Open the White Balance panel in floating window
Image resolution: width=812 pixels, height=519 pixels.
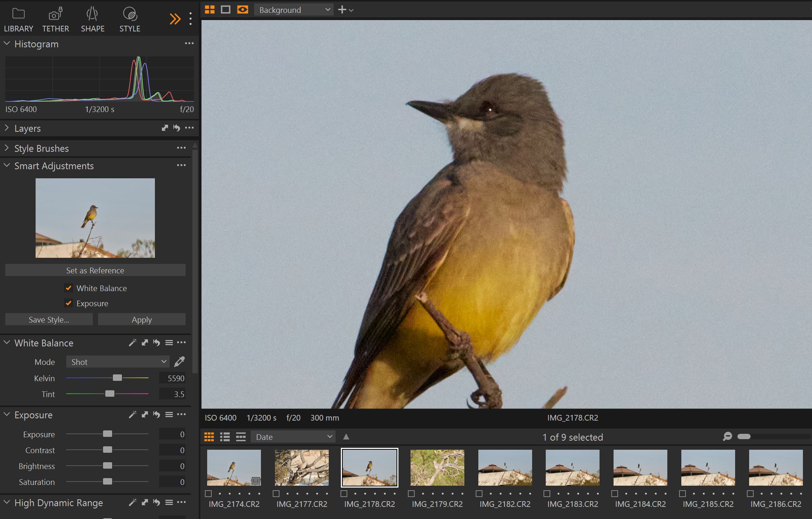click(x=145, y=343)
